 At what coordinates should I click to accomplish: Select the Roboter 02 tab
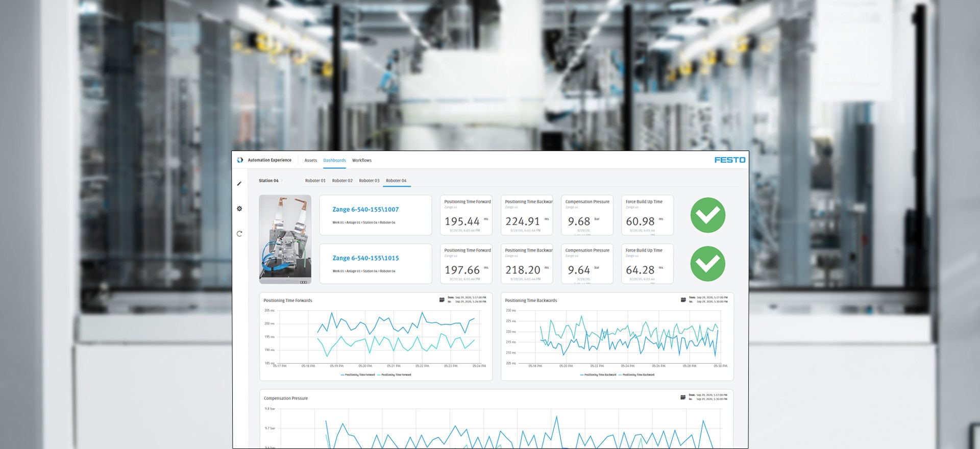point(342,181)
